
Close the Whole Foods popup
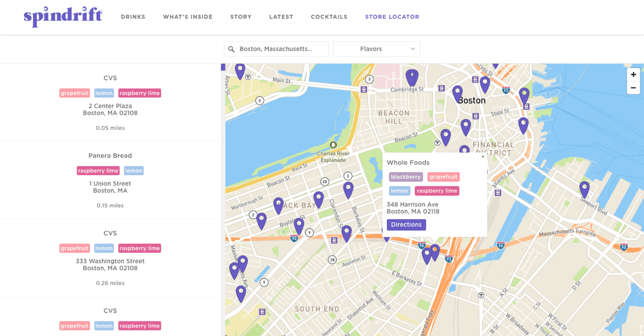(482, 156)
